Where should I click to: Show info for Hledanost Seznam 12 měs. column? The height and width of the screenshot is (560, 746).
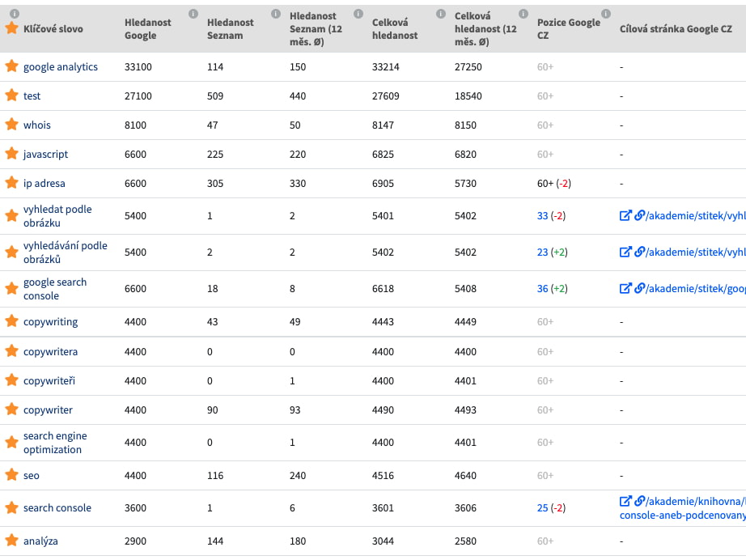coord(358,14)
